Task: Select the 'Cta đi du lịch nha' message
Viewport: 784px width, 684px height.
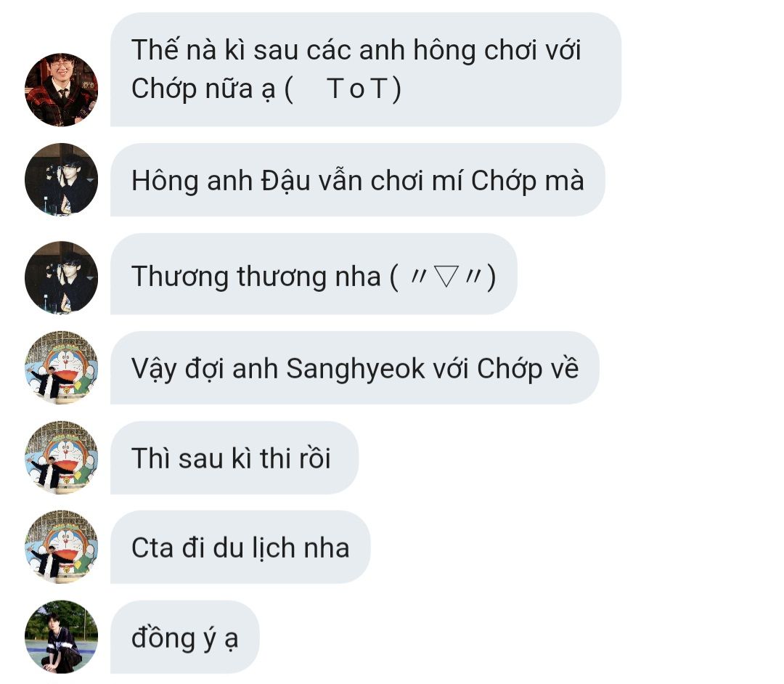Action: (x=240, y=547)
